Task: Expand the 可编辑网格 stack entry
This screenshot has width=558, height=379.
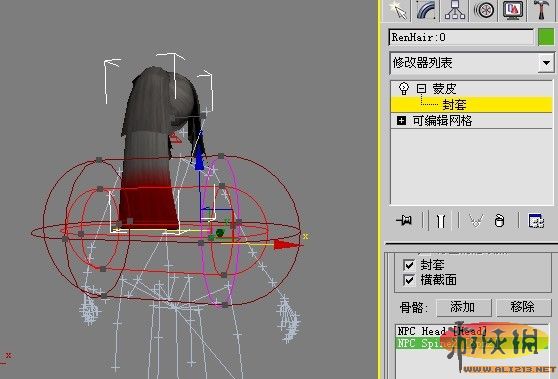Action: click(x=401, y=121)
